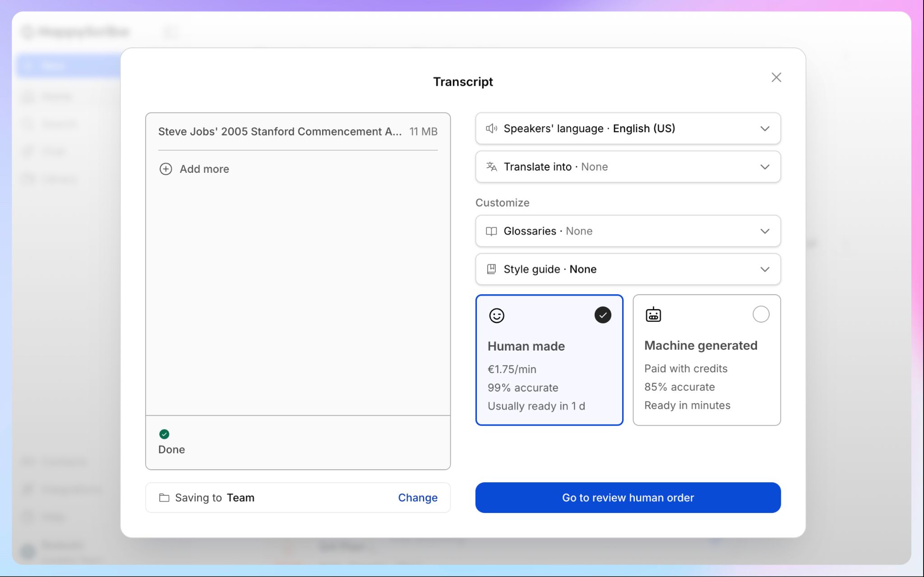Image resolution: width=924 pixels, height=577 pixels.
Task: Click the 11 MB file size
Action: [423, 132]
